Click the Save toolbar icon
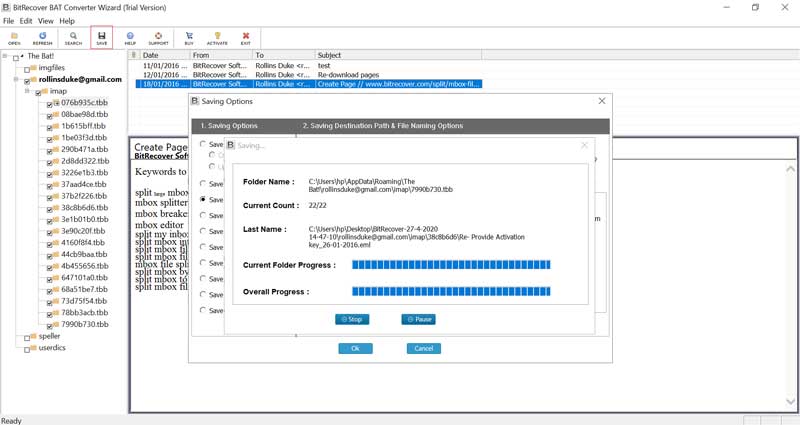 [x=102, y=38]
